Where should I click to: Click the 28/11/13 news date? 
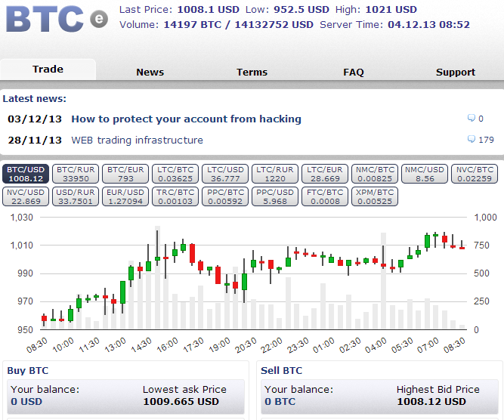35,140
